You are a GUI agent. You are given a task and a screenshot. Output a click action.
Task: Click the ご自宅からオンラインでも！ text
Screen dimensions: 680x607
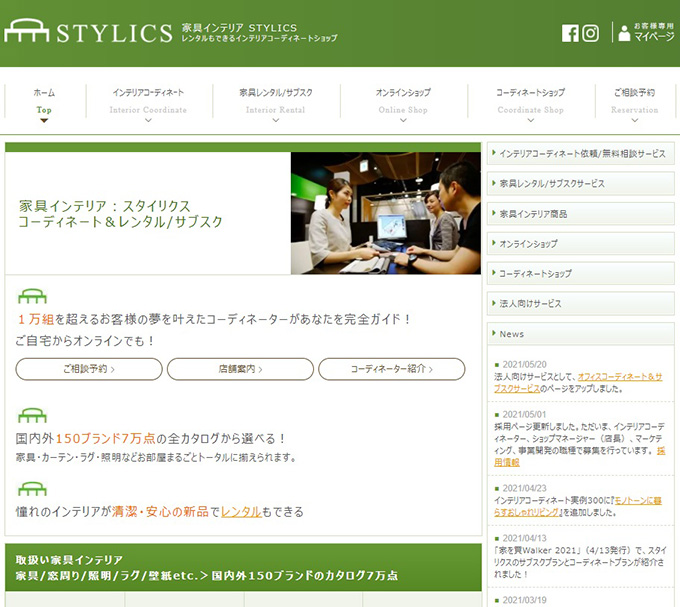(85, 341)
